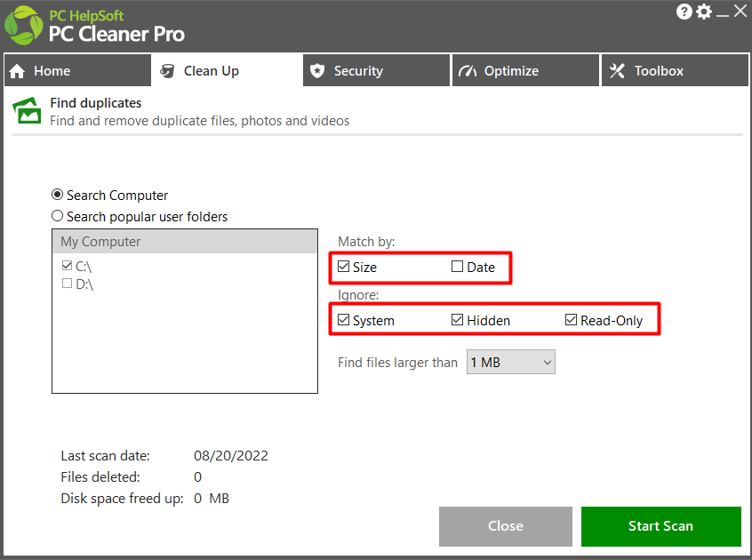The image size is (752, 560).
Task: Open the help question mark icon
Action: (x=684, y=12)
